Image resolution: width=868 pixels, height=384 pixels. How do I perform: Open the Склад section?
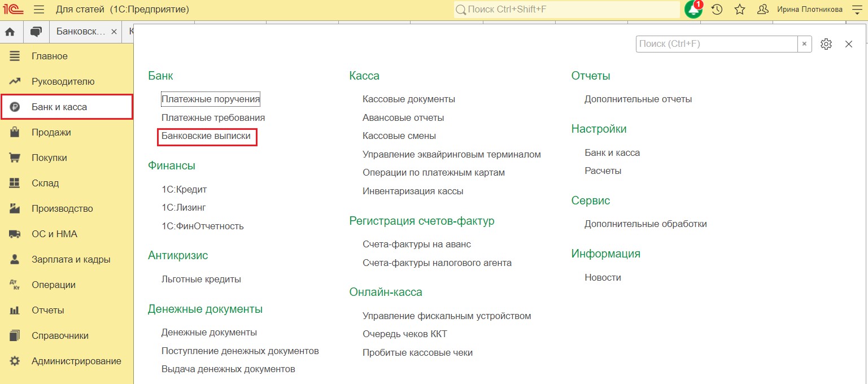pos(67,183)
